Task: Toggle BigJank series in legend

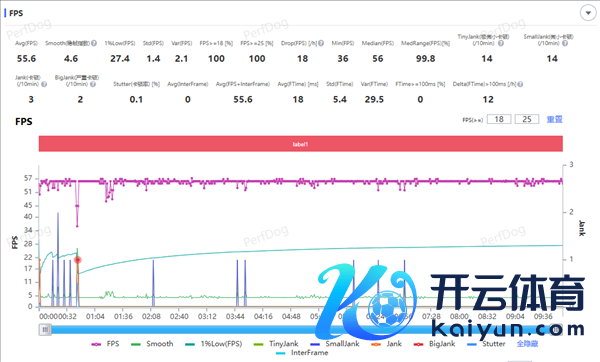Action: (434, 344)
